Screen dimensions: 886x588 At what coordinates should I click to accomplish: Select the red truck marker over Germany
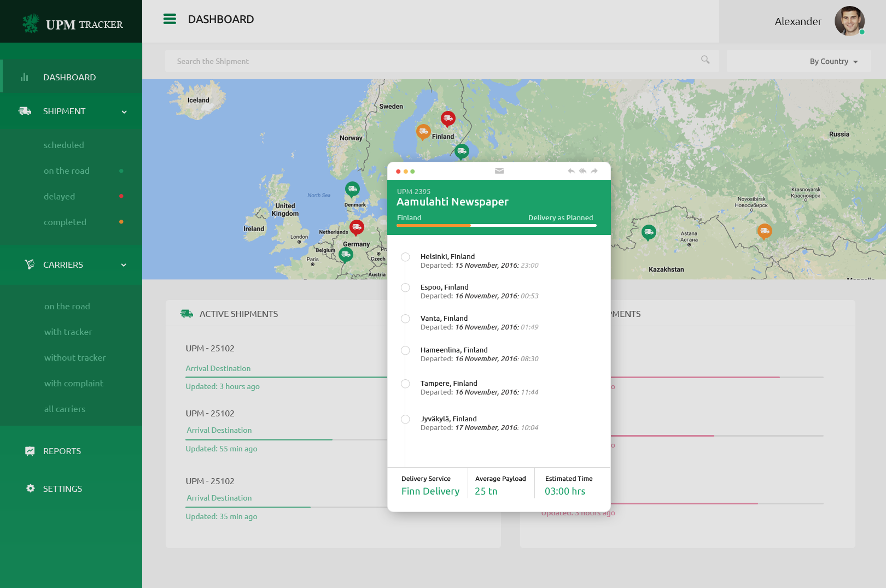coord(357,227)
